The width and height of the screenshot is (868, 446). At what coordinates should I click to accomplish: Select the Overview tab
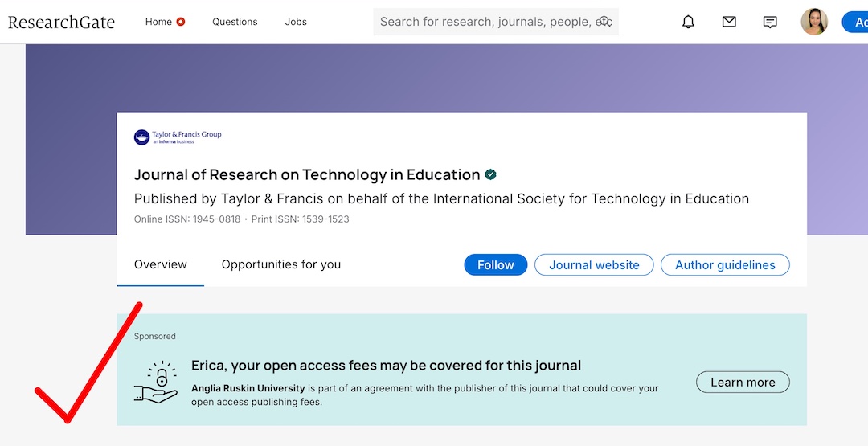tap(161, 264)
